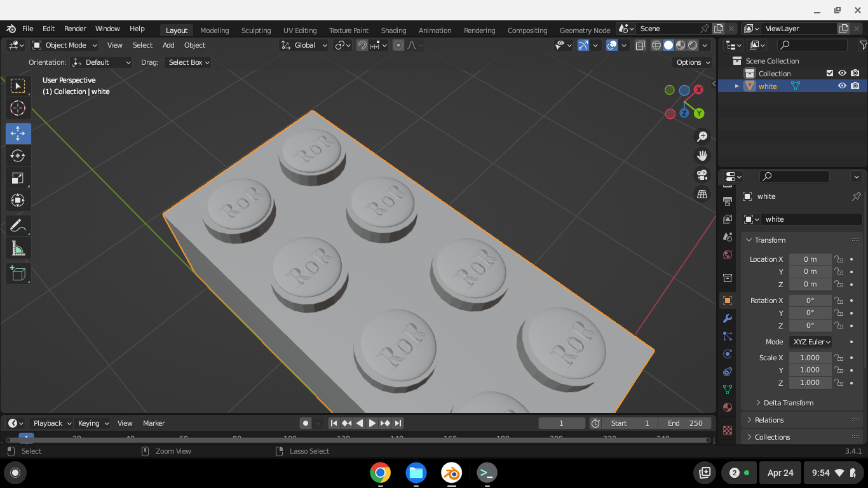Expand the Delta Transform panel

(x=788, y=403)
